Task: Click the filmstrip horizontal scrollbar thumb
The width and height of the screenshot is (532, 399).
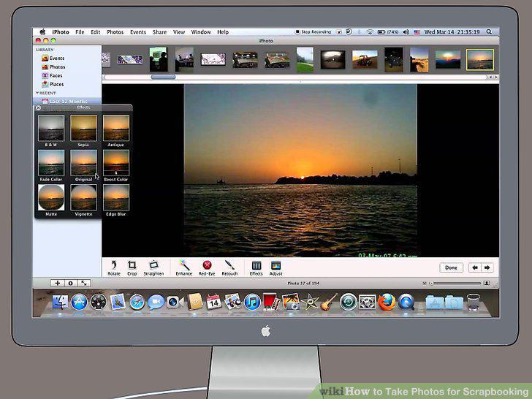Action: click(x=163, y=77)
